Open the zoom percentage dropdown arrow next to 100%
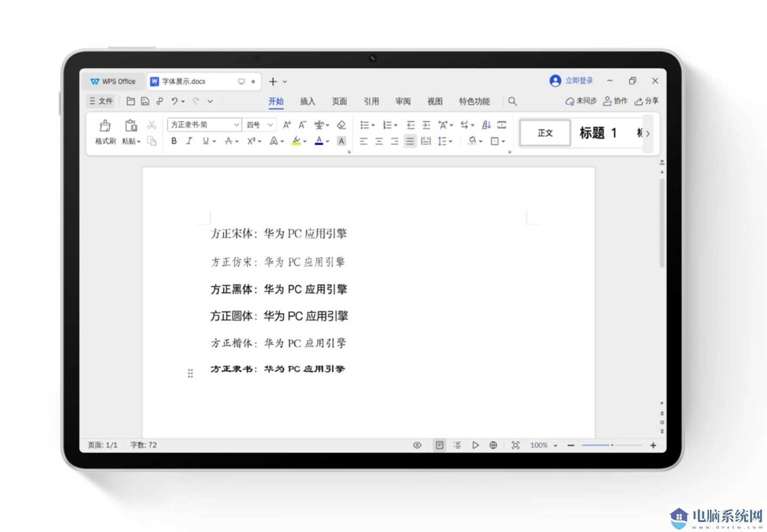 point(556,446)
